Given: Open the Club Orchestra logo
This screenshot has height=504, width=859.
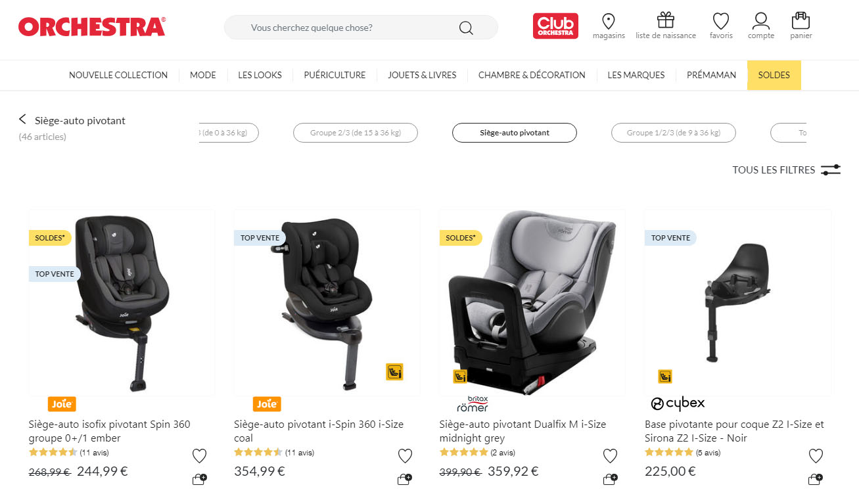Looking at the screenshot, I should [555, 26].
